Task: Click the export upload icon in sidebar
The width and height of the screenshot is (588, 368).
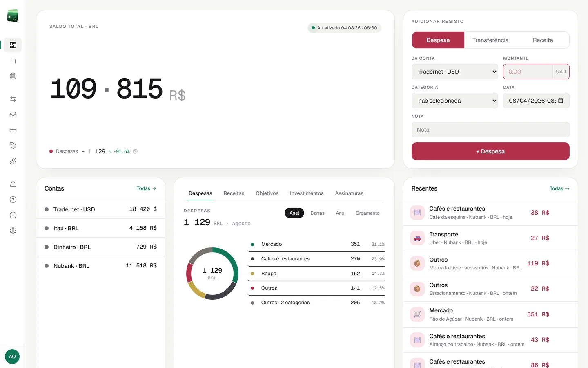Action: (x=13, y=184)
